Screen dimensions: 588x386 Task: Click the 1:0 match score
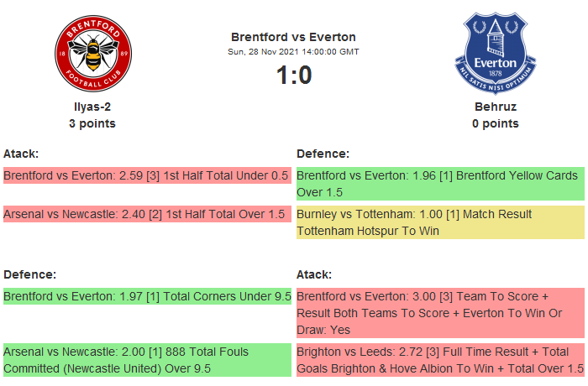293,76
